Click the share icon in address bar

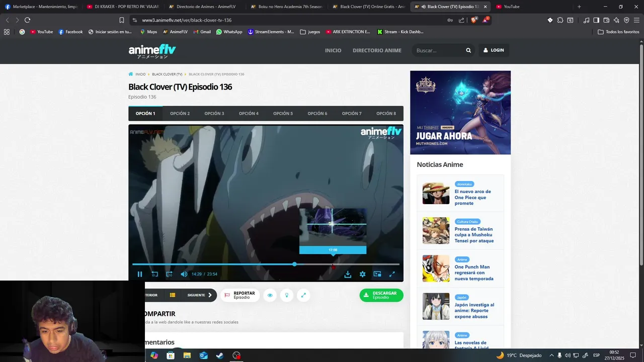(462, 20)
